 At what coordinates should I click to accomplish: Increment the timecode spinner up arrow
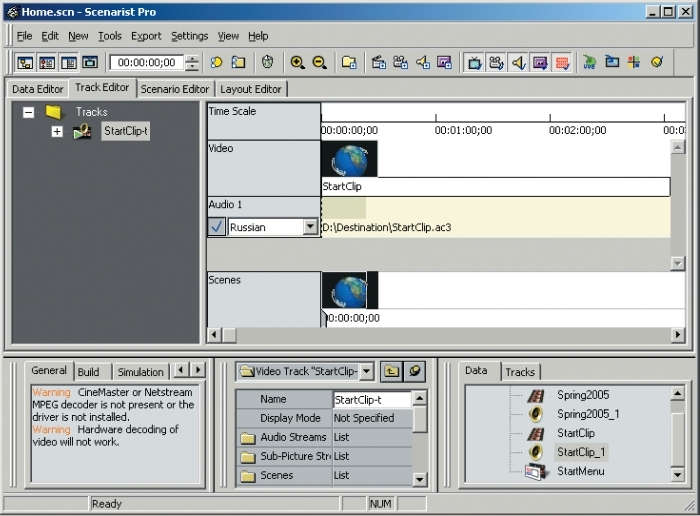click(x=192, y=58)
